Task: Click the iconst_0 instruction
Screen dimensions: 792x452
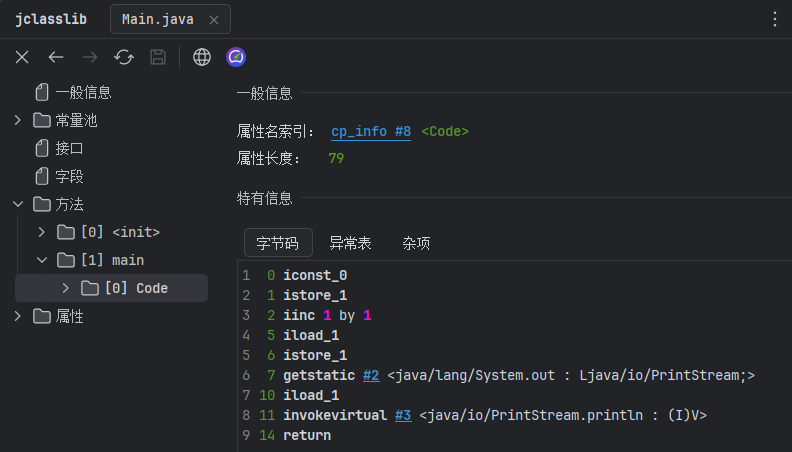Action: pyautogui.click(x=315, y=275)
